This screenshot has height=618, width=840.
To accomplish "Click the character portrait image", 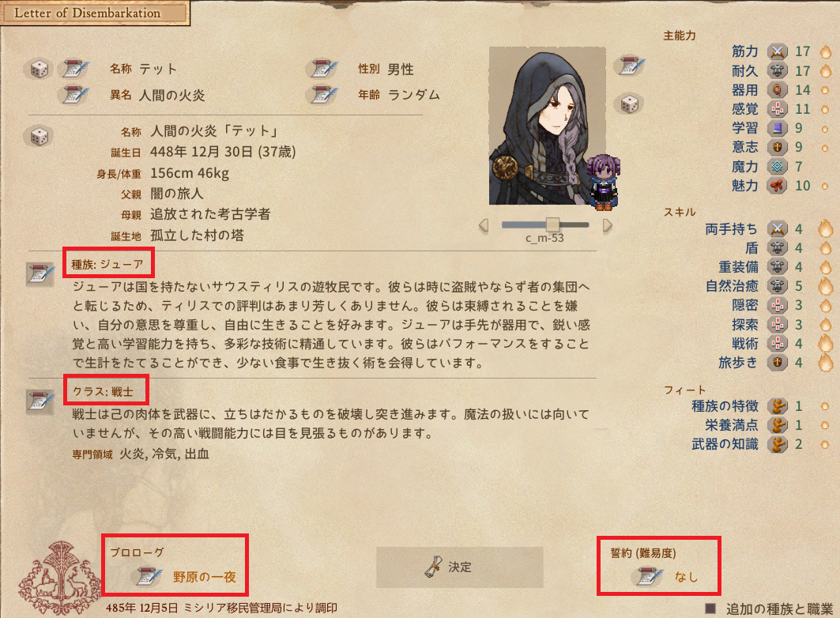I will [548, 126].
